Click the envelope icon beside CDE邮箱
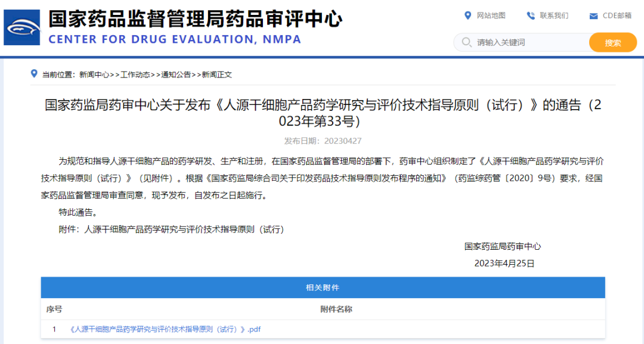This screenshot has height=344, width=644. 593,16
